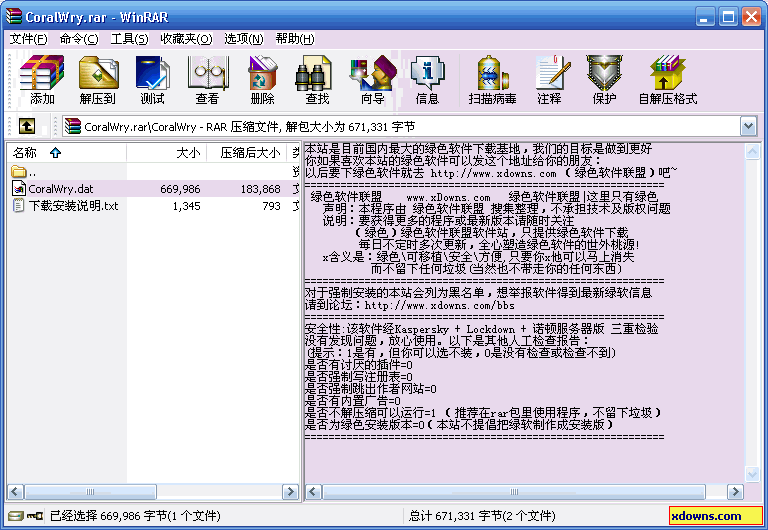Click the Protect (保护) shield icon
The height and width of the screenshot is (530, 768).
pyautogui.click(x=604, y=73)
